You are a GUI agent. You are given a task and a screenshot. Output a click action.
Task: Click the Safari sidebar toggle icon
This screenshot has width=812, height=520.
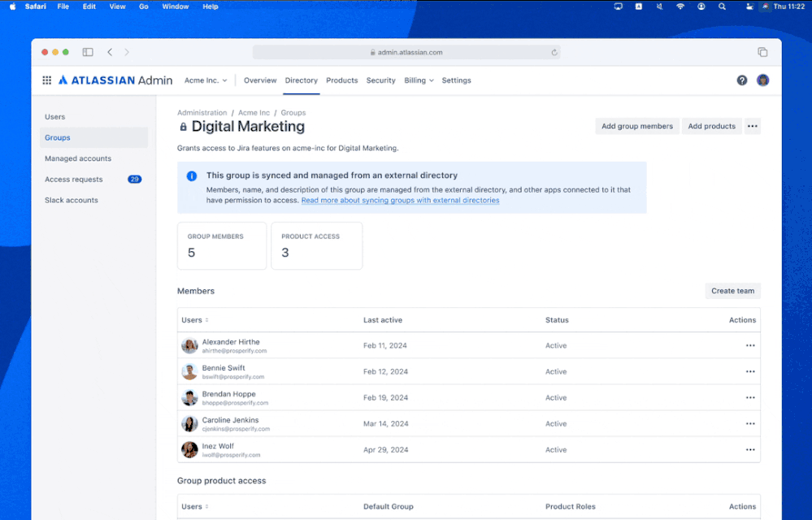tap(87, 51)
